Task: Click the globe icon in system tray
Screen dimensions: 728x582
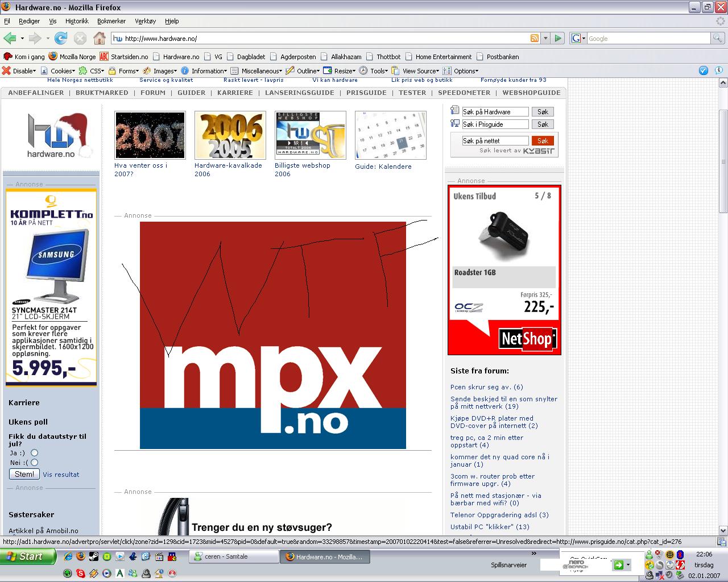Action: coord(669,554)
